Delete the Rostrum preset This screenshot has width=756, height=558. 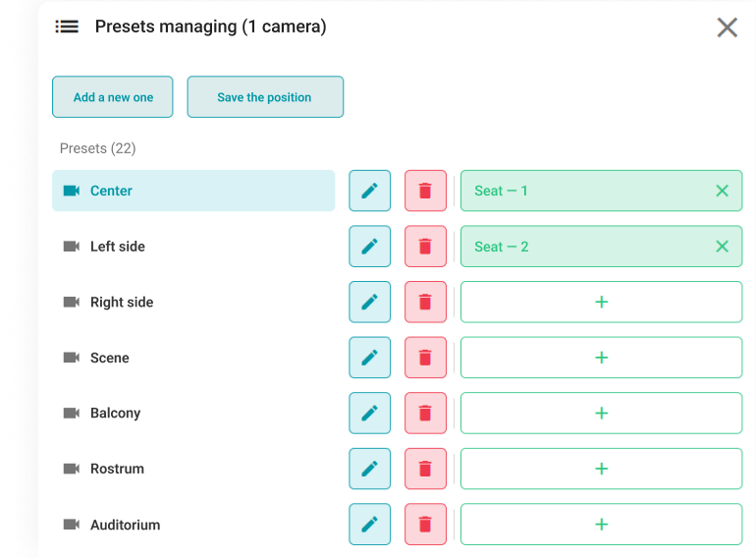(x=425, y=469)
